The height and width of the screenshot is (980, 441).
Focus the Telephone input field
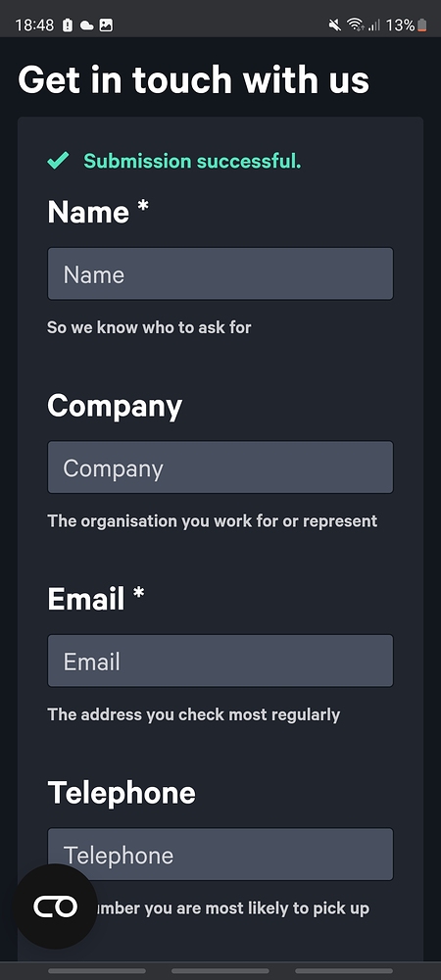[x=220, y=855]
